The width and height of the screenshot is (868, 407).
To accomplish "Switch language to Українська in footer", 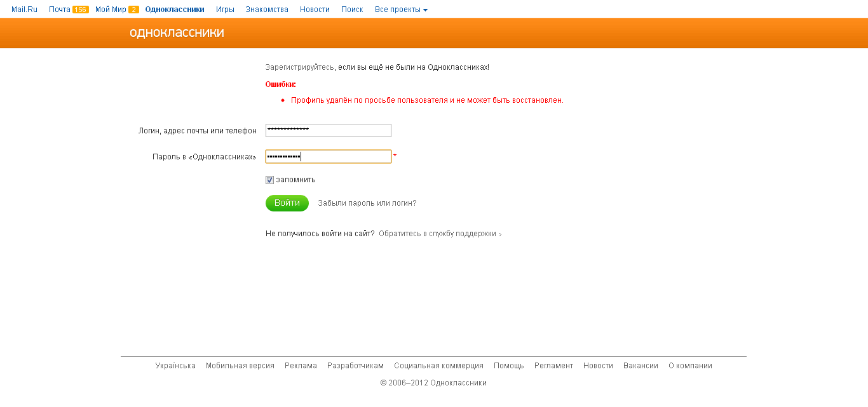I will 175,366.
